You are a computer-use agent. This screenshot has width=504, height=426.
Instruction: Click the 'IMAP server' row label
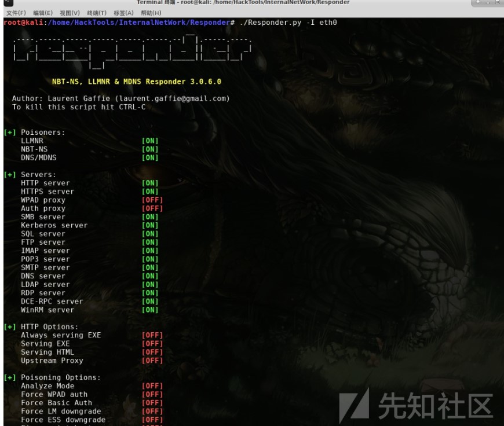click(45, 251)
